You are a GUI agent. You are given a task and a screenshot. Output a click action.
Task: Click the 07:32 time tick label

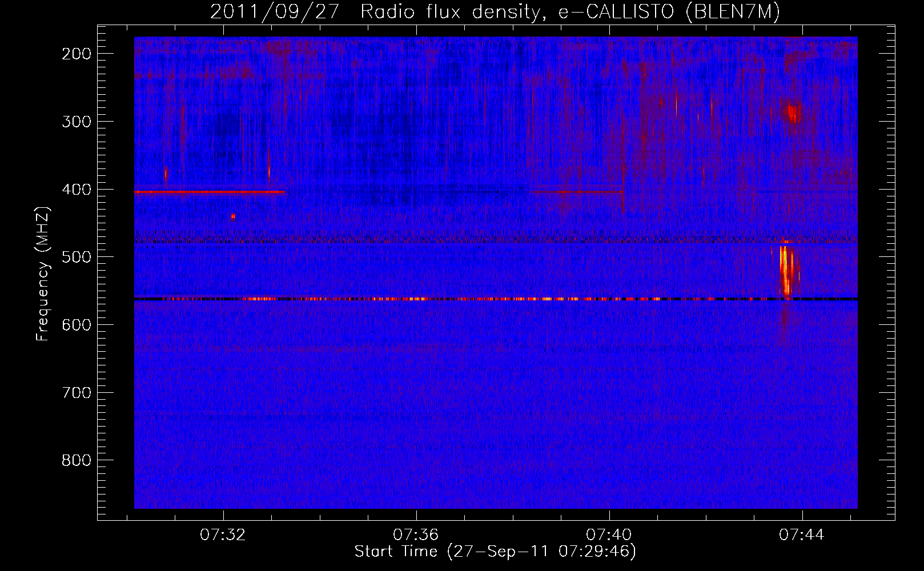pyautogui.click(x=223, y=534)
